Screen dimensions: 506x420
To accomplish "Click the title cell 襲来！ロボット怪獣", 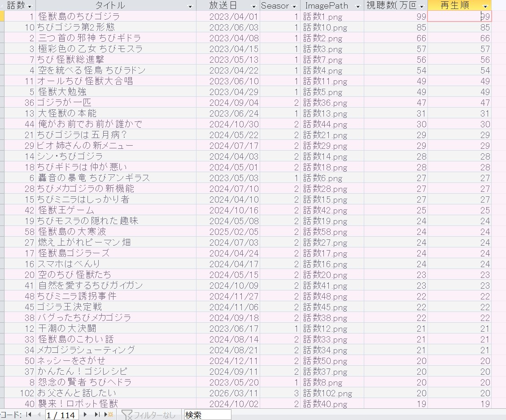I will click(x=116, y=403).
